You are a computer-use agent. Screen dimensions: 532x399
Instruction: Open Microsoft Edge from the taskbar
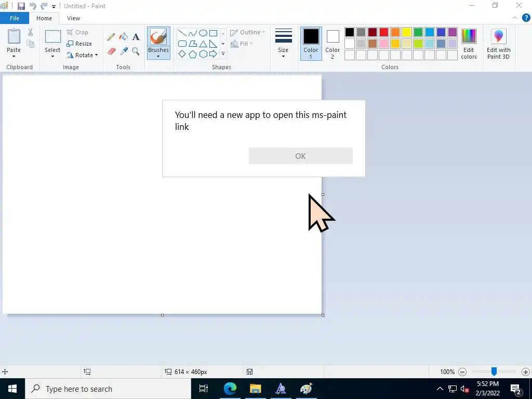click(230, 389)
